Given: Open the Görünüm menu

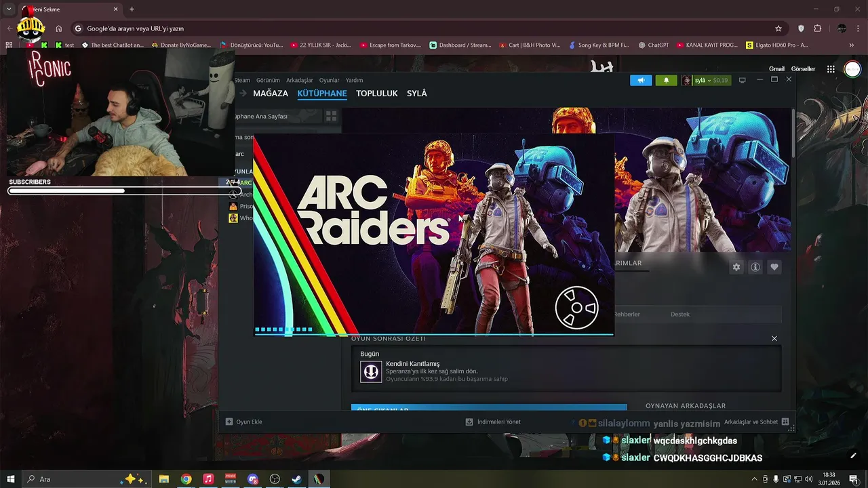Looking at the screenshot, I should (x=268, y=80).
